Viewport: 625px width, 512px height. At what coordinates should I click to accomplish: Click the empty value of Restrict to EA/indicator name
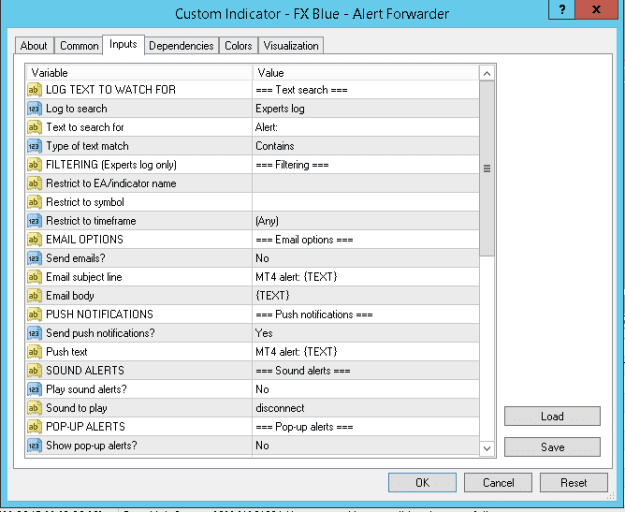click(x=366, y=183)
